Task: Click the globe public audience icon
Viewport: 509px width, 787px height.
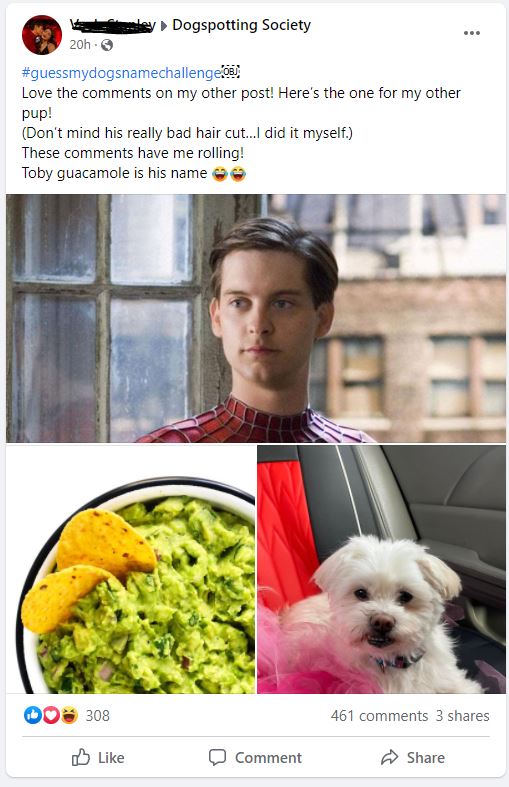Action: [x=107, y=45]
